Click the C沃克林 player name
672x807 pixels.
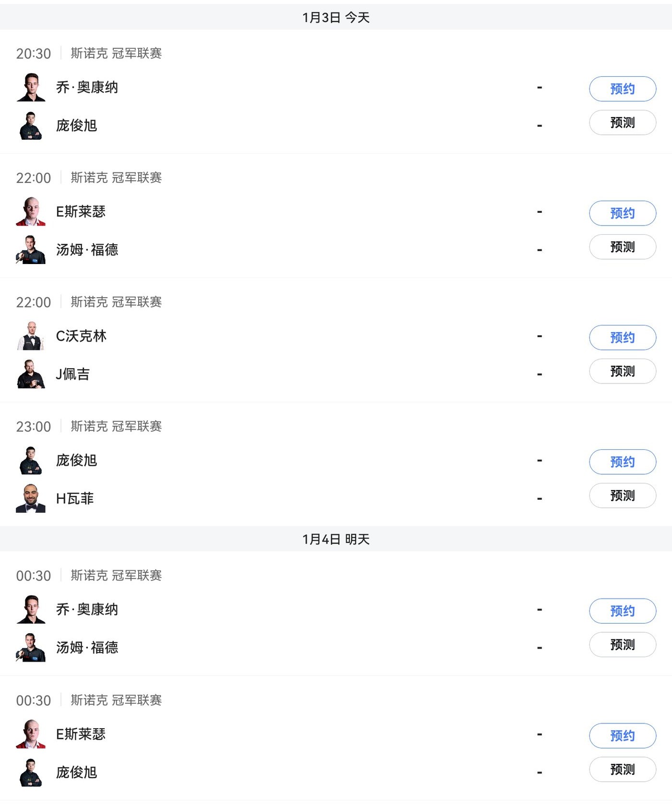tap(81, 336)
